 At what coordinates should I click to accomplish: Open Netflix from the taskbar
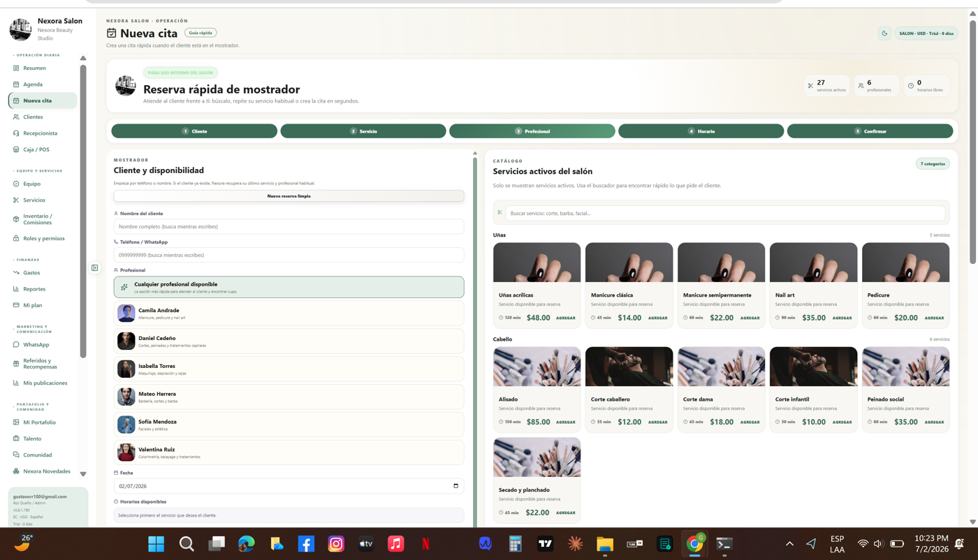pos(425,544)
